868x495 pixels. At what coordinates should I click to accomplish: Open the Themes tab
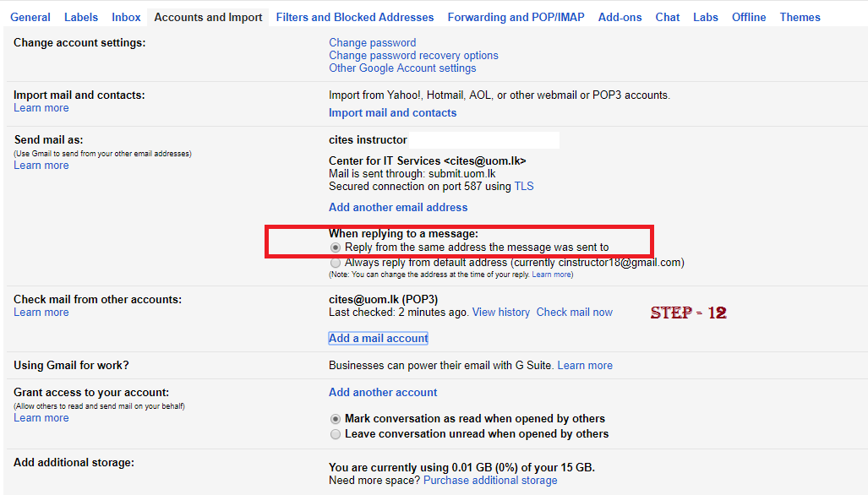coord(800,17)
